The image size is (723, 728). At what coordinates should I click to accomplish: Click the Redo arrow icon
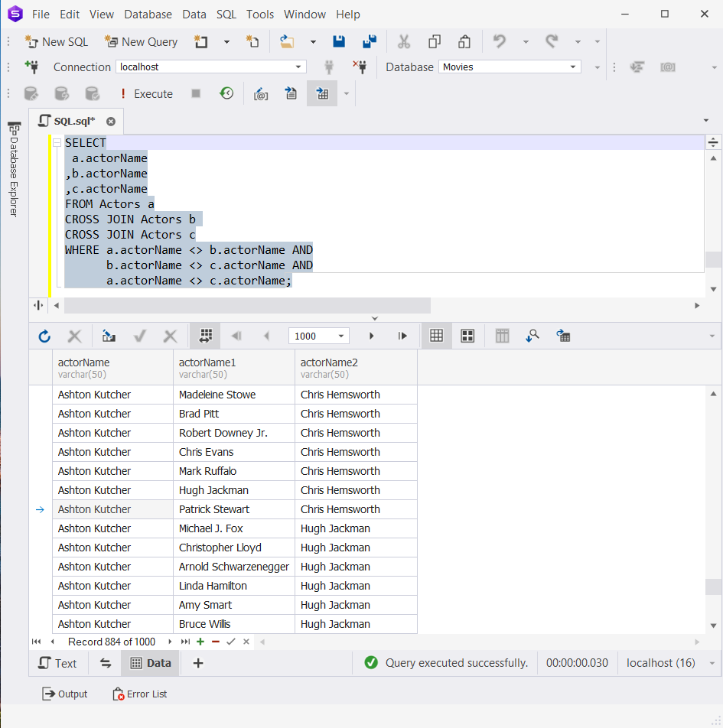tap(552, 42)
